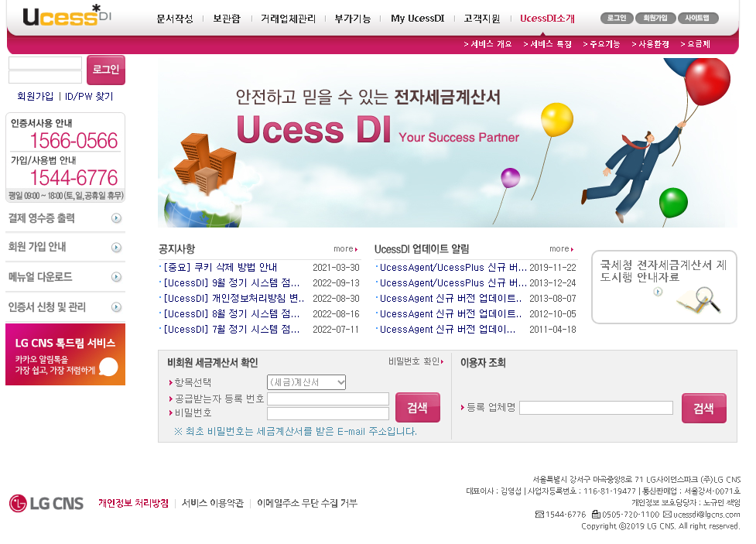
Task: Select 요금제 submenu
Action: pyautogui.click(x=695, y=44)
